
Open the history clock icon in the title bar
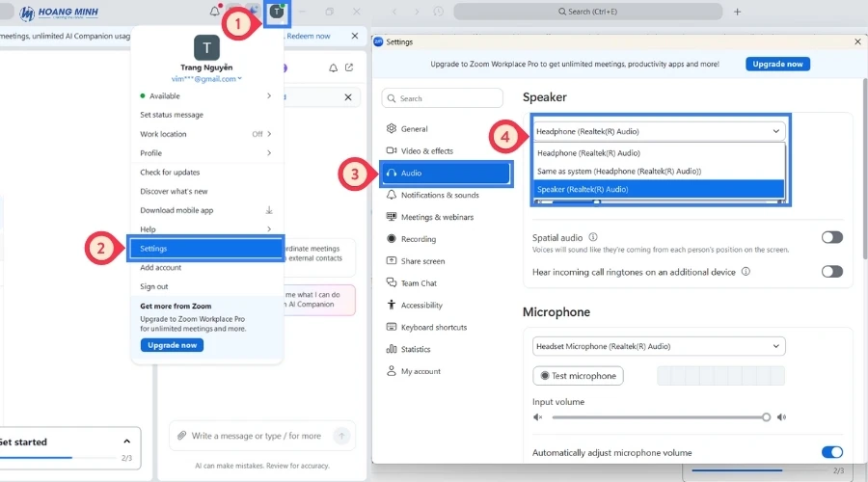438,11
